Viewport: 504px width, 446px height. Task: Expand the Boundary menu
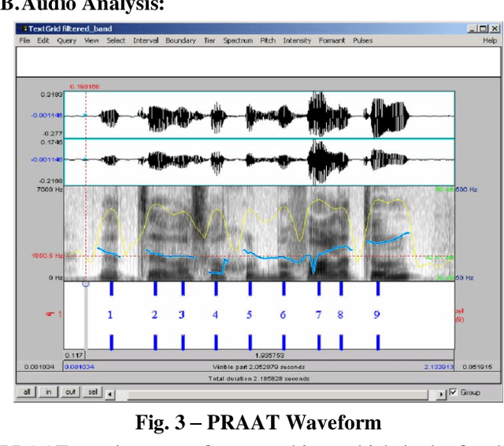click(x=180, y=40)
